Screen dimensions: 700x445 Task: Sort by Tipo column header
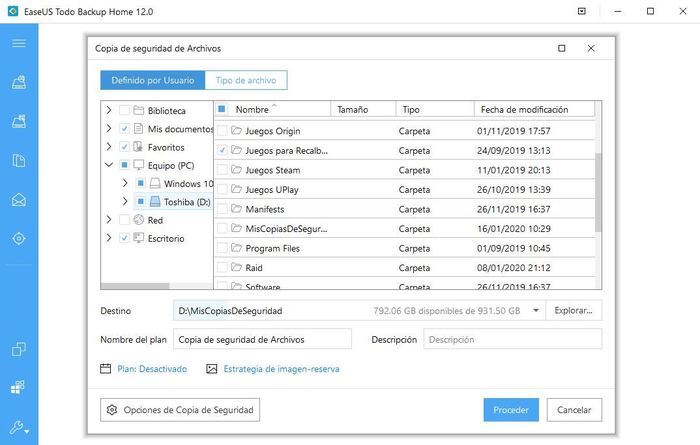pyautogui.click(x=435, y=109)
